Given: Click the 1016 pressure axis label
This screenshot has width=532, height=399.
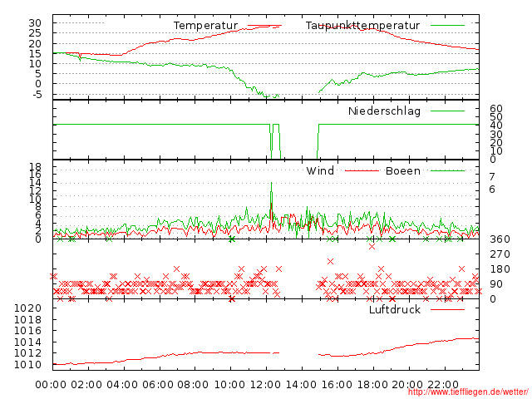Looking at the screenshot, I should tap(27, 331).
